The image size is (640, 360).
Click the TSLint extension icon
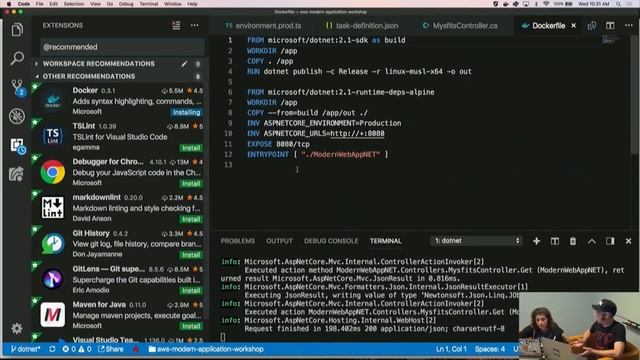53,136
